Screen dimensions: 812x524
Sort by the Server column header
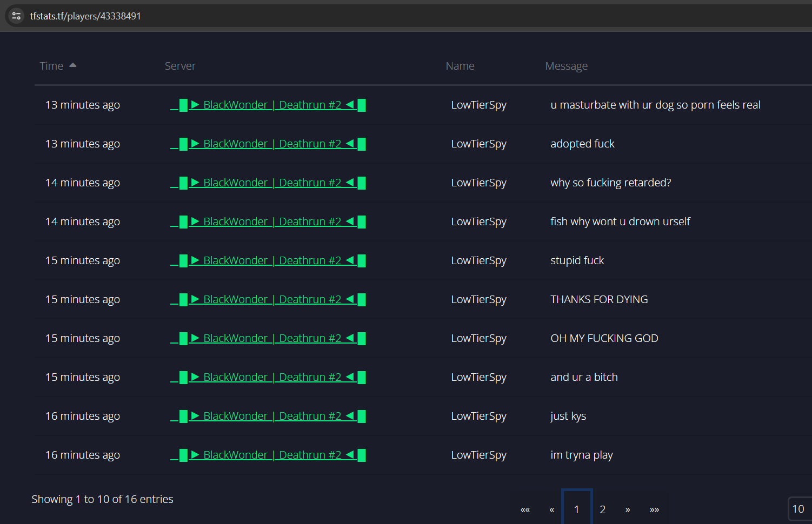(x=180, y=66)
